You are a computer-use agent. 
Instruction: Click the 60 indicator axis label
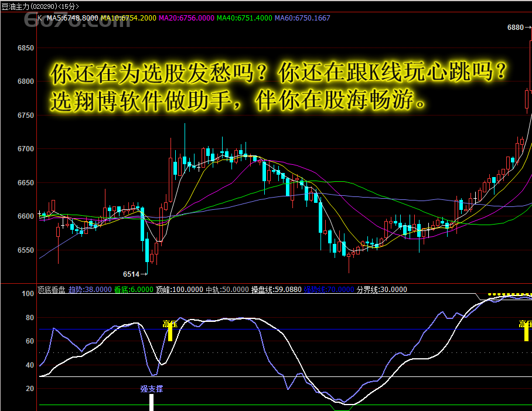pos(30,341)
